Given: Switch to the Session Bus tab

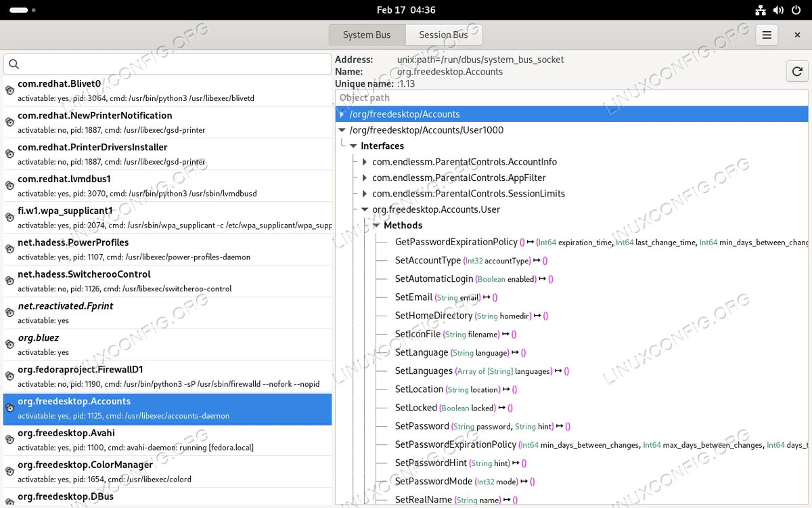Looking at the screenshot, I should click(443, 35).
